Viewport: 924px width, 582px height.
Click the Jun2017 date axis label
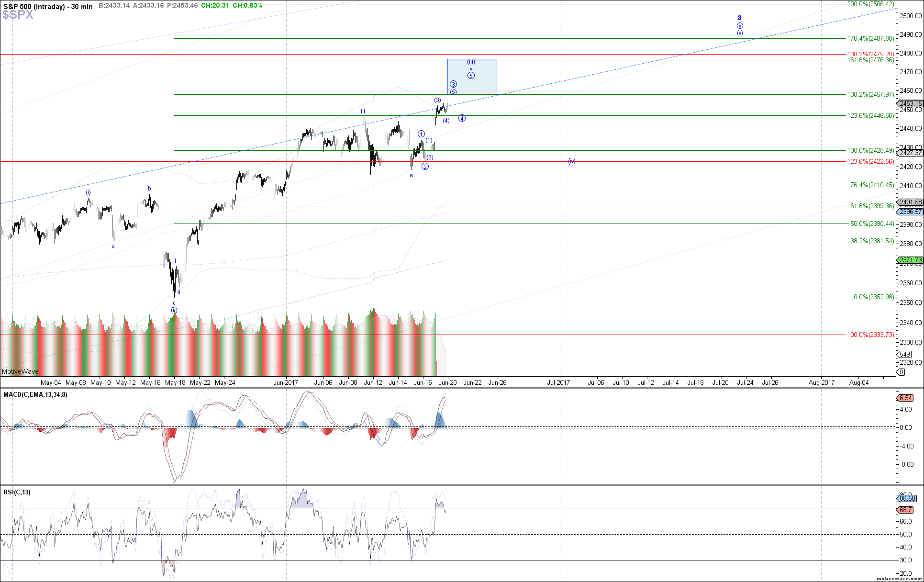(286, 383)
